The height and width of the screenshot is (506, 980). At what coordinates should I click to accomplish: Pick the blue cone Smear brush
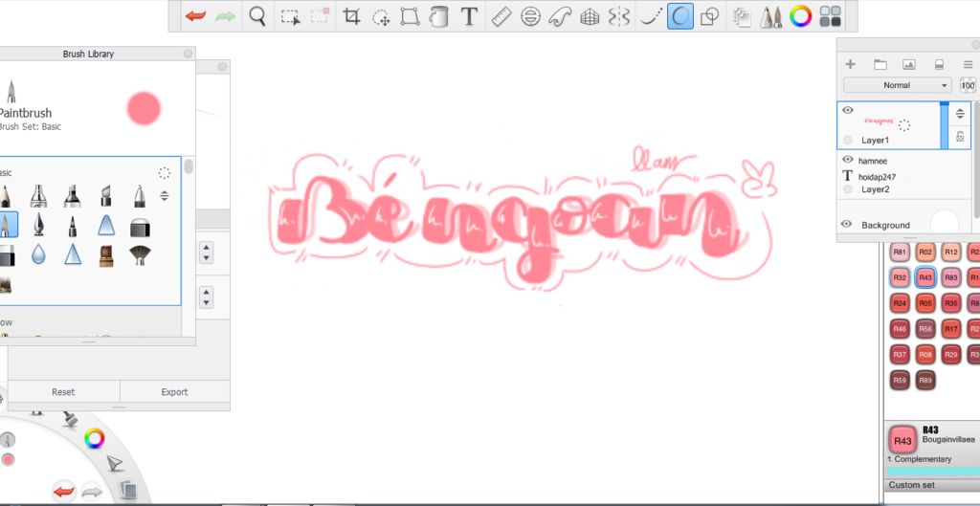[x=106, y=225]
